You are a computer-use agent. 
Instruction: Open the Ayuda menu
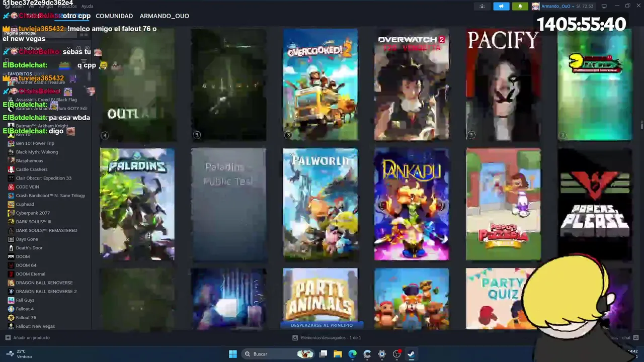(87, 6)
